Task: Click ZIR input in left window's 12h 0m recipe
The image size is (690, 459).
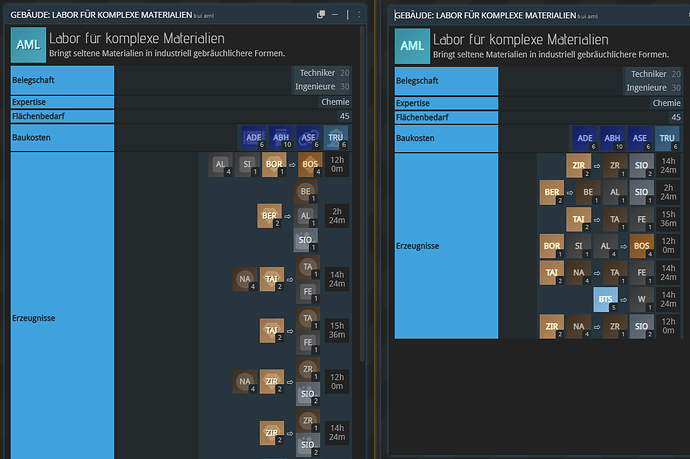Action: (272, 382)
